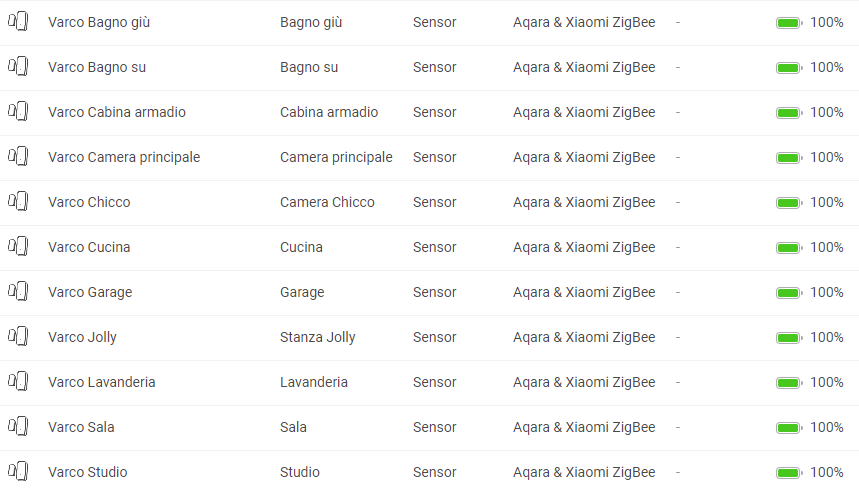Click the door sensor icon for Varco Bagno giù
The image size is (859, 491).
click(18, 22)
